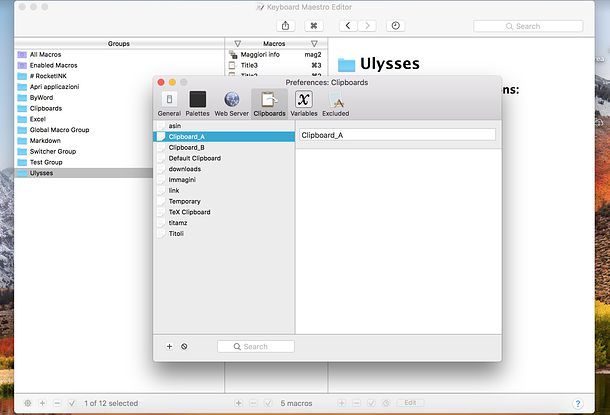Edit the Clipboard_A name field
Screen dimensions: 610x415
[397, 135]
